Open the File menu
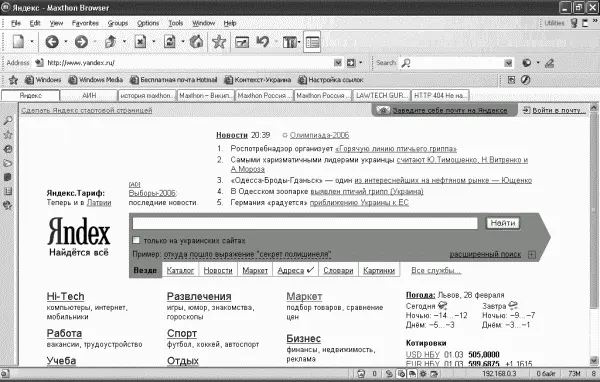This screenshot has height=382, width=600. pos(16,23)
